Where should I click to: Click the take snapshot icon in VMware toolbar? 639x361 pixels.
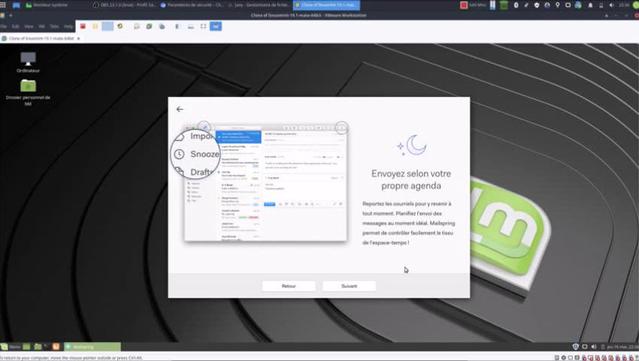click(x=137, y=26)
